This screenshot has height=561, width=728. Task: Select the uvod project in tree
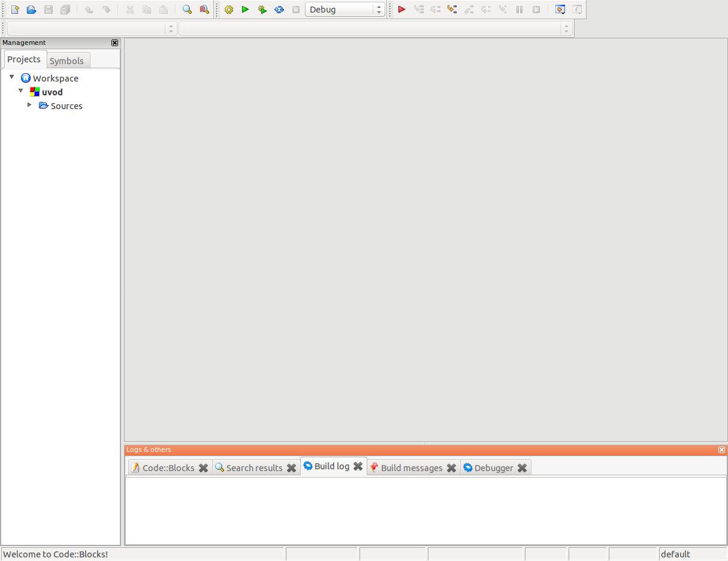tap(52, 92)
